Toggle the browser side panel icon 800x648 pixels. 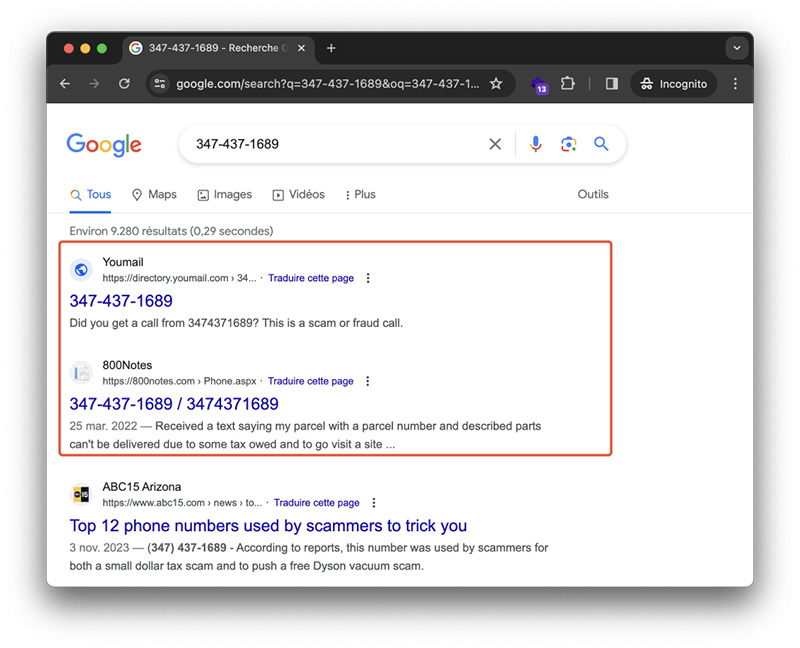pos(612,84)
